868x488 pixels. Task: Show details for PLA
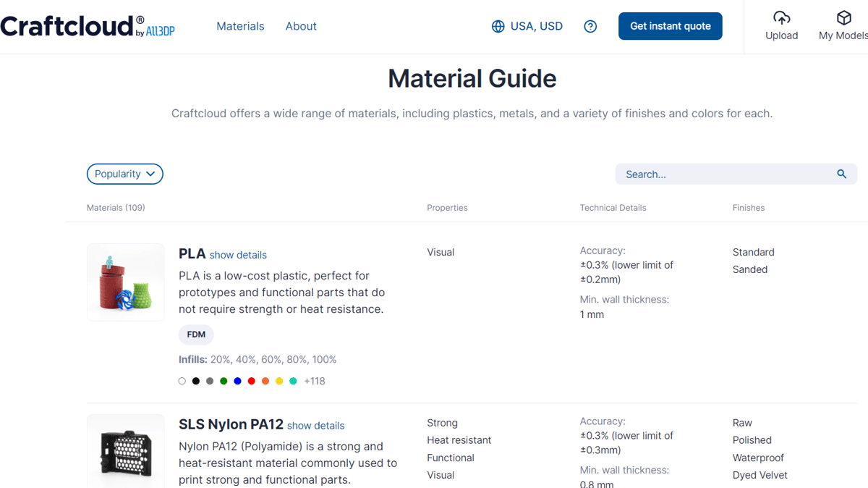(x=238, y=255)
